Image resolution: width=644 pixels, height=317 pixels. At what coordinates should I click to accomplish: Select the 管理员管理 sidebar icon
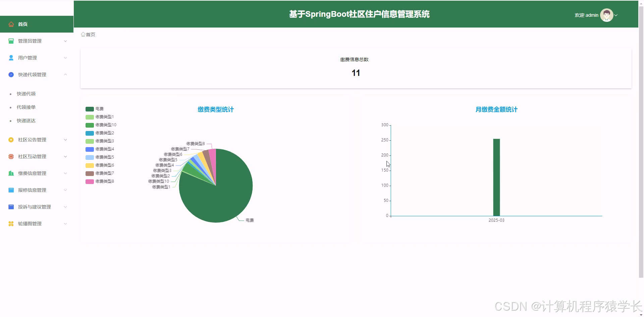[x=11, y=41]
